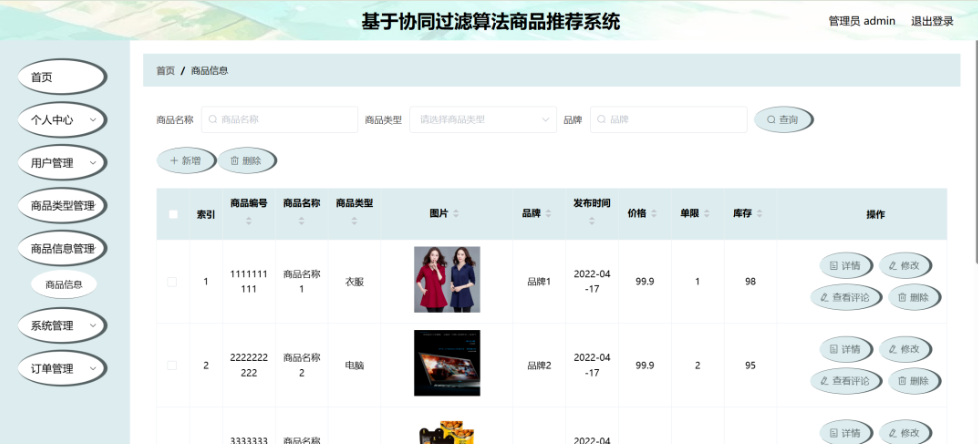Click the computer image thumbnail in row 2

point(447,363)
